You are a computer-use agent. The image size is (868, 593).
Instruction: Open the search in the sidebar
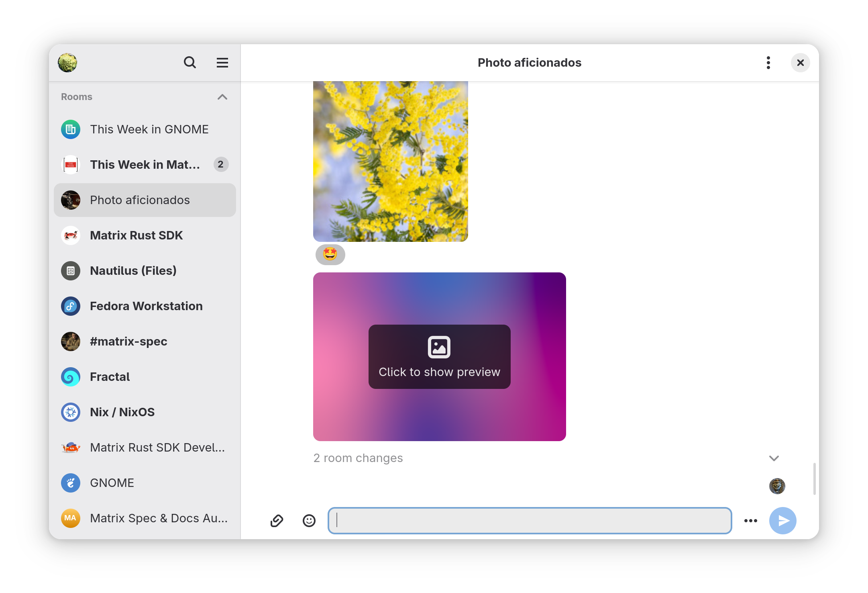tap(190, 63)
